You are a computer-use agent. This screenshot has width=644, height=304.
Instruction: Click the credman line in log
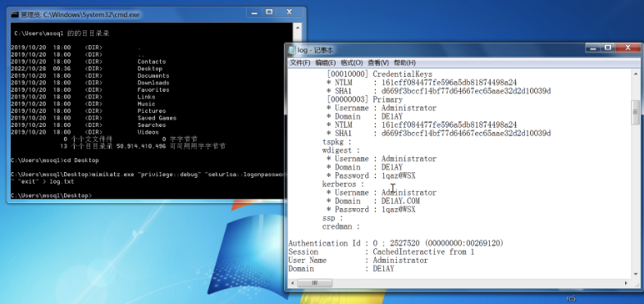[341, 226]
